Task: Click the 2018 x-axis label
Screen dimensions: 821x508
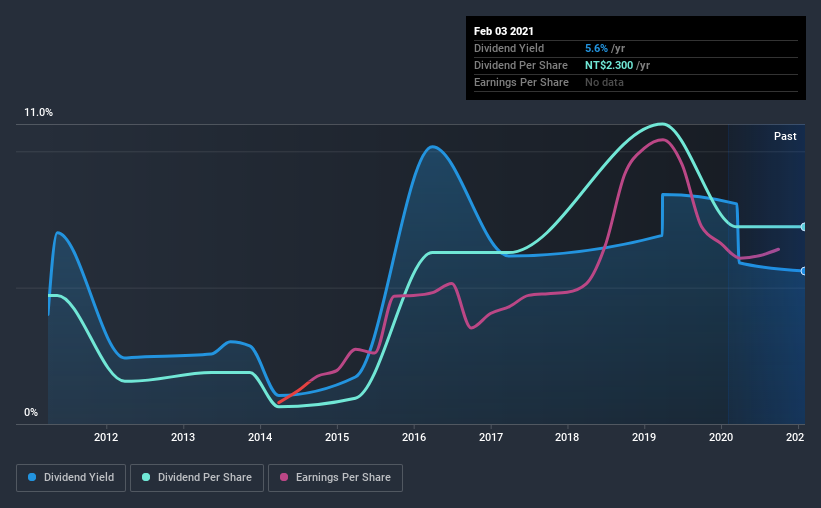Action: 567,437
